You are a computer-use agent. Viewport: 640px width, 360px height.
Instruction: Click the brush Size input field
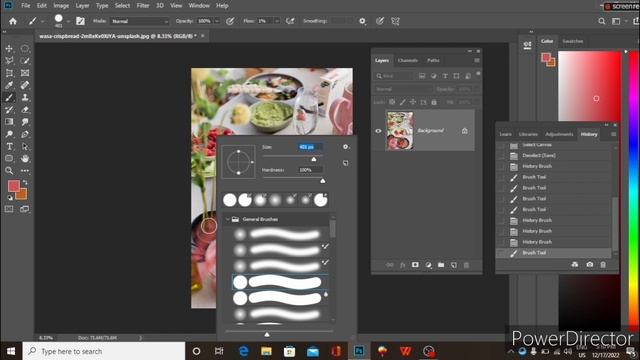(310, 147)
